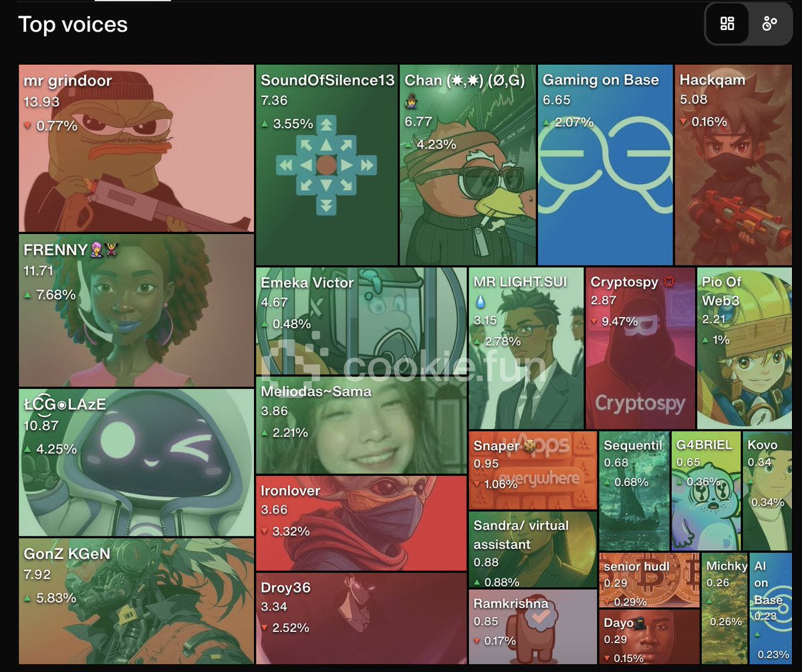Open the Gaming on Base tile
Screen dimensions: 802x672
point(606,165)
